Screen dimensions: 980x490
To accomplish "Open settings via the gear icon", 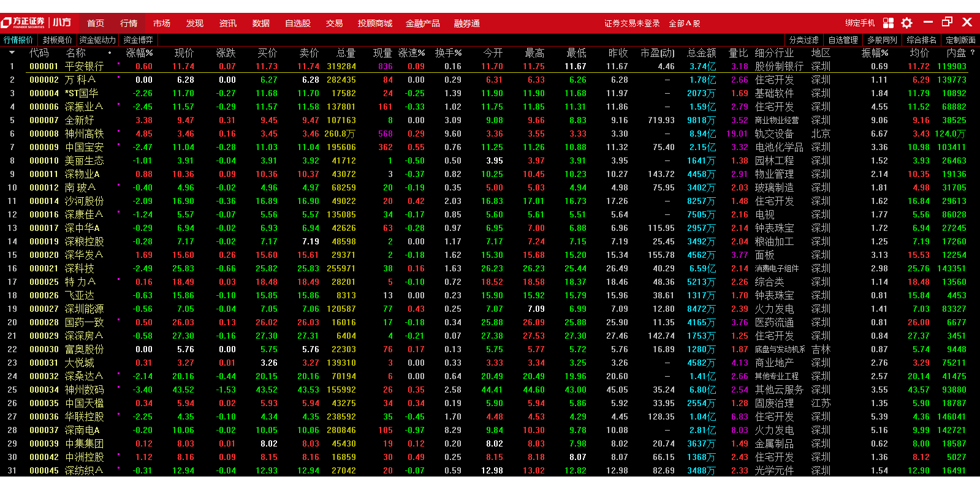I will [906, 23].
